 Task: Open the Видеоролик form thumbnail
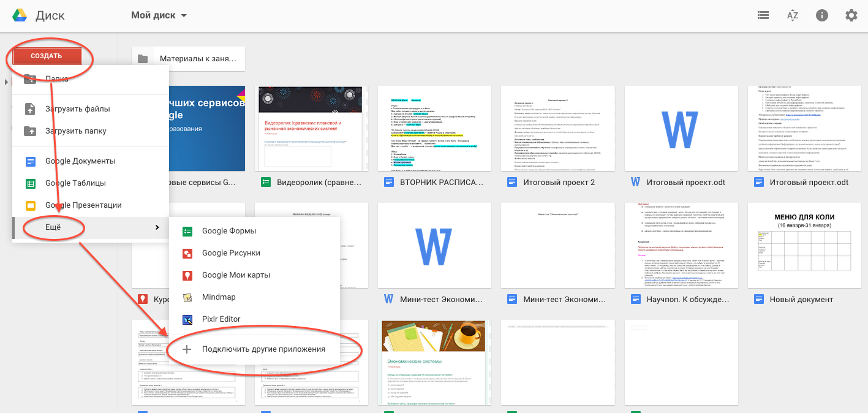click(311, 128)
